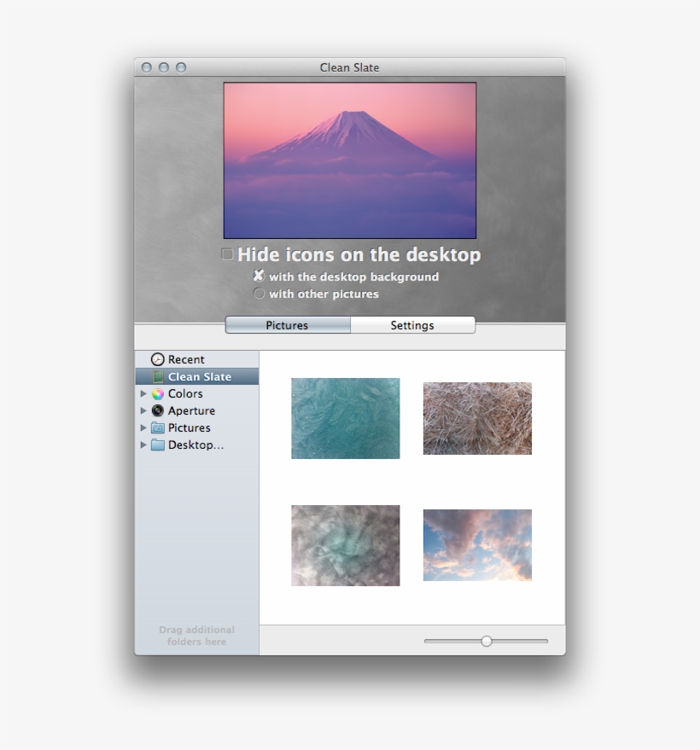Choose with other pictures option
This screenshot has width=700, height=750.
(259, 294)
